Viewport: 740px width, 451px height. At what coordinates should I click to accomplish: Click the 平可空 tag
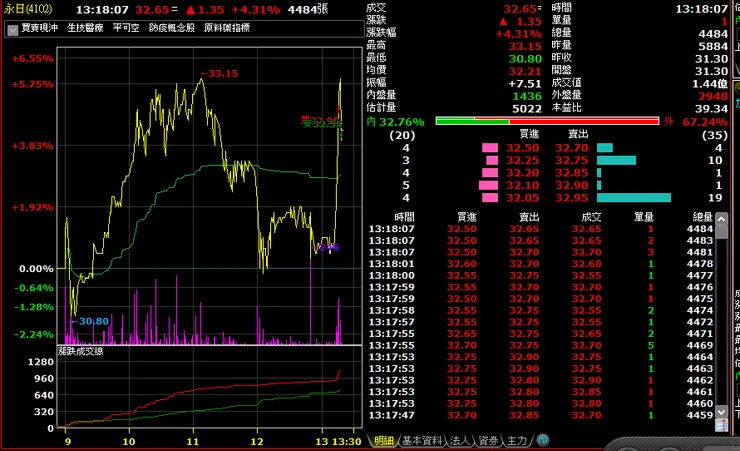point(126,28)
